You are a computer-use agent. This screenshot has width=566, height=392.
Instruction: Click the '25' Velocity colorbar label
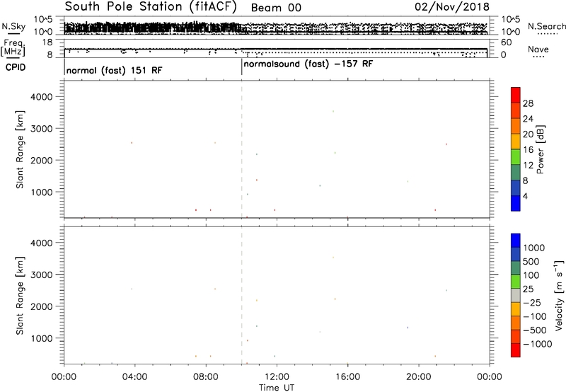tap(528, 289)
